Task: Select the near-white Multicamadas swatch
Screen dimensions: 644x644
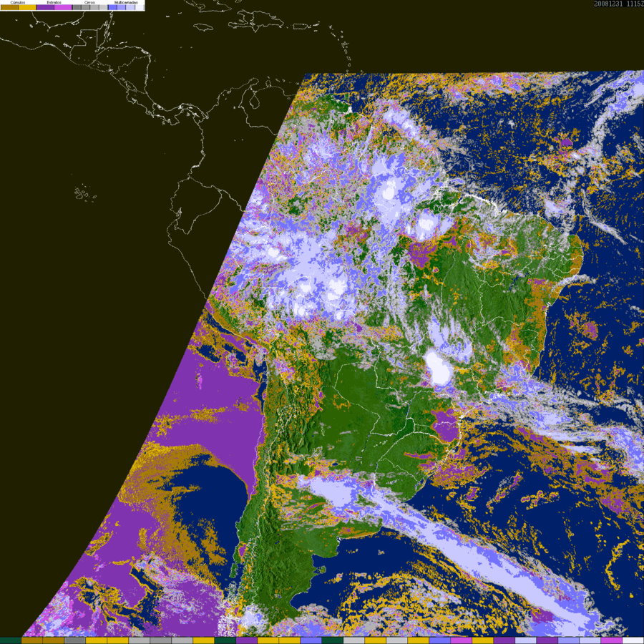Action: click(140, 7)
